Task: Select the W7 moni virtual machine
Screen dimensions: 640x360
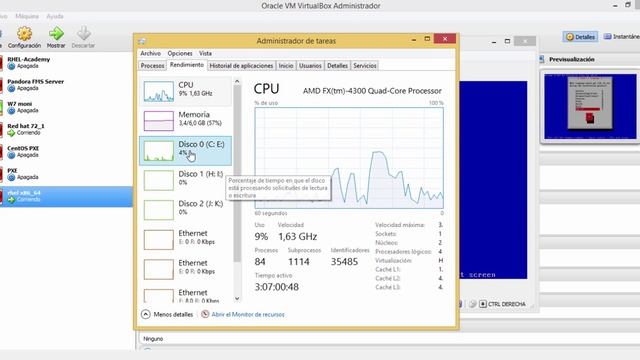Action: (66, 107)
